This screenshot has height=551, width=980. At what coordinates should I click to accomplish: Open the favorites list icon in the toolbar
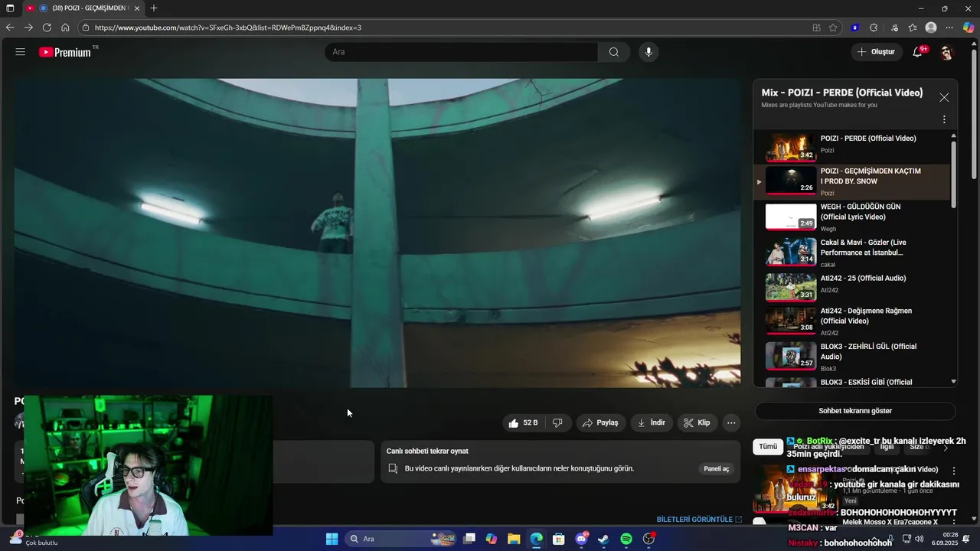tap(913, 28)
